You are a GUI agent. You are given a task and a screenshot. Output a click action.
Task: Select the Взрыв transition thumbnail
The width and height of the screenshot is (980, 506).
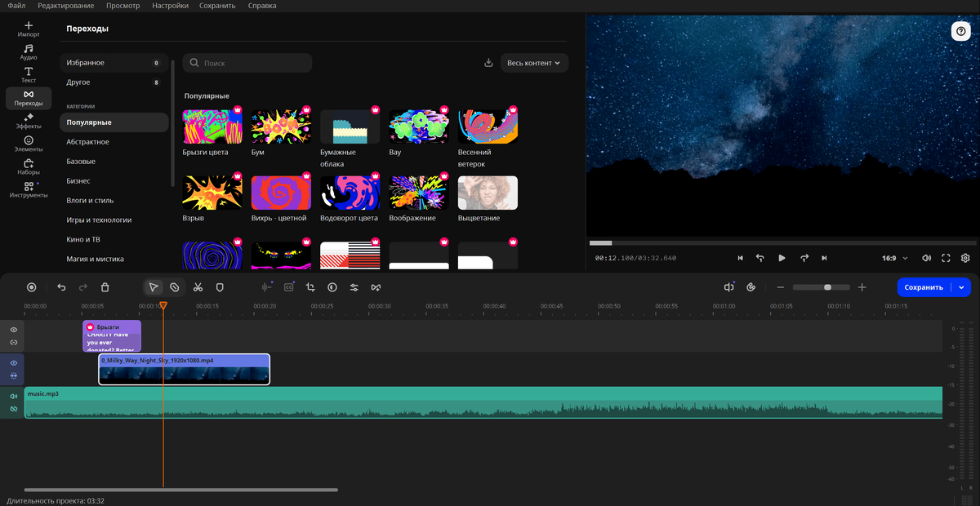pos(212,193)
